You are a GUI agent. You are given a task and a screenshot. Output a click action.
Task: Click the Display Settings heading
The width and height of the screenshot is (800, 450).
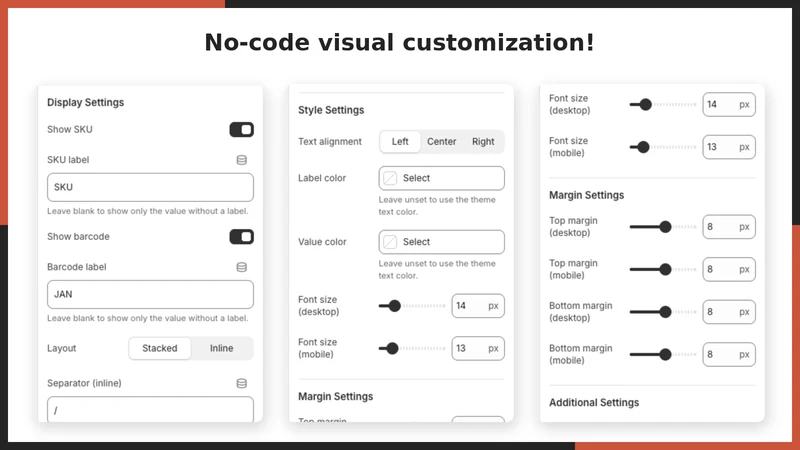point(86,103)
